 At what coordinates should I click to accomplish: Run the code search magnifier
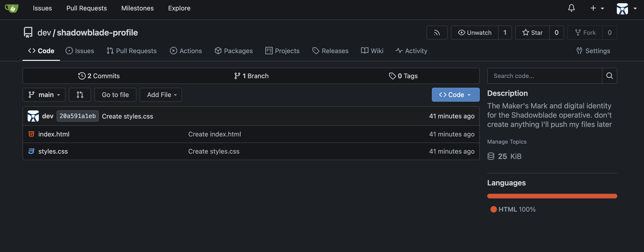[x=610, y=76]
